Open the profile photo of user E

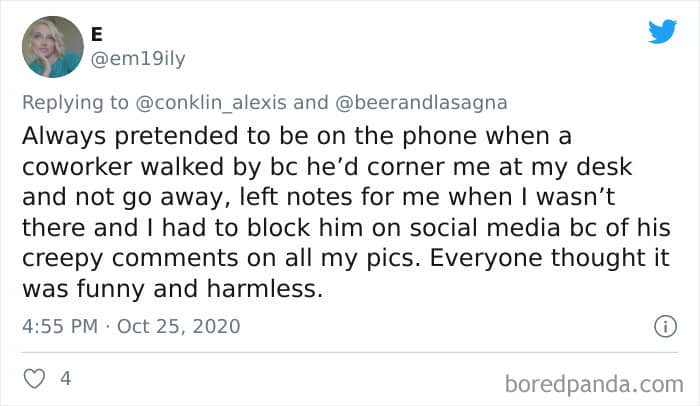(51, 46)
